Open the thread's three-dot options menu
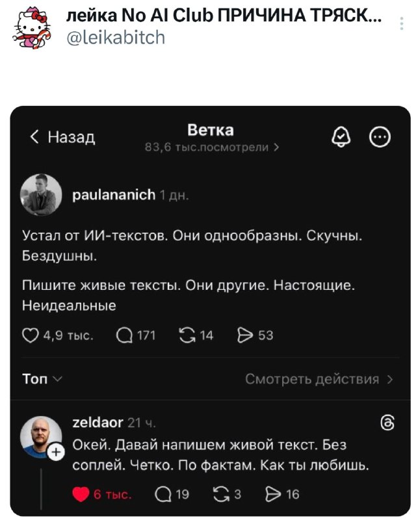Viewport: 420px width, 520px height. [x=380, y=137]
